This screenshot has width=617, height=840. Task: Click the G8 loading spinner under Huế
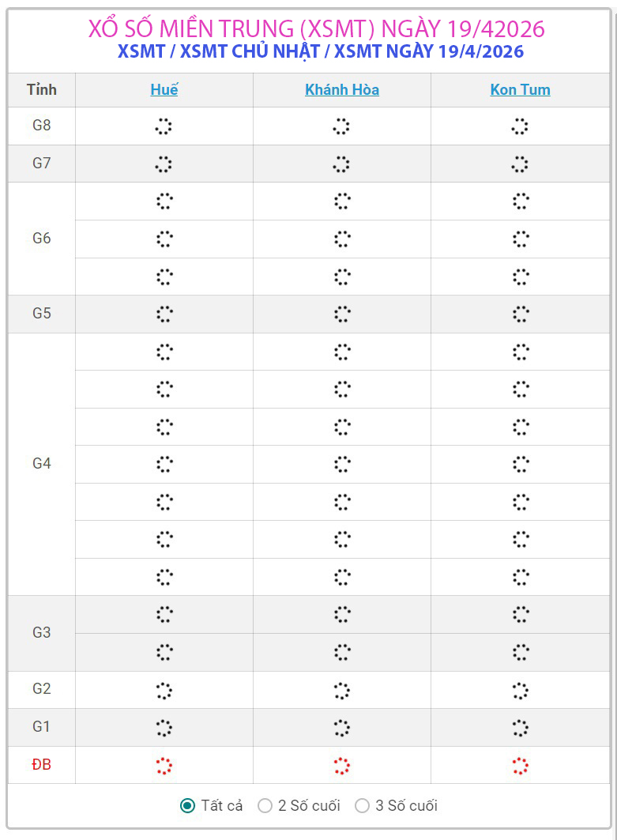pyautogui.click(x=164, y=126)
